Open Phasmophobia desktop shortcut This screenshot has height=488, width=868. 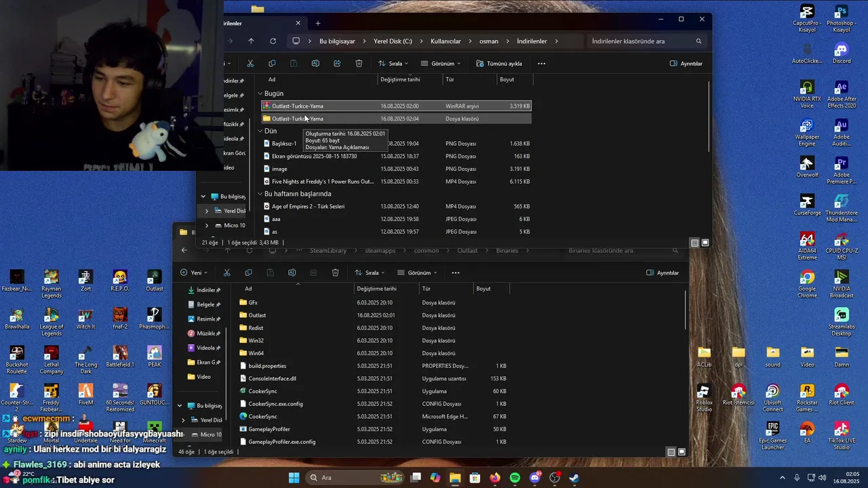[x=154, y=319]
